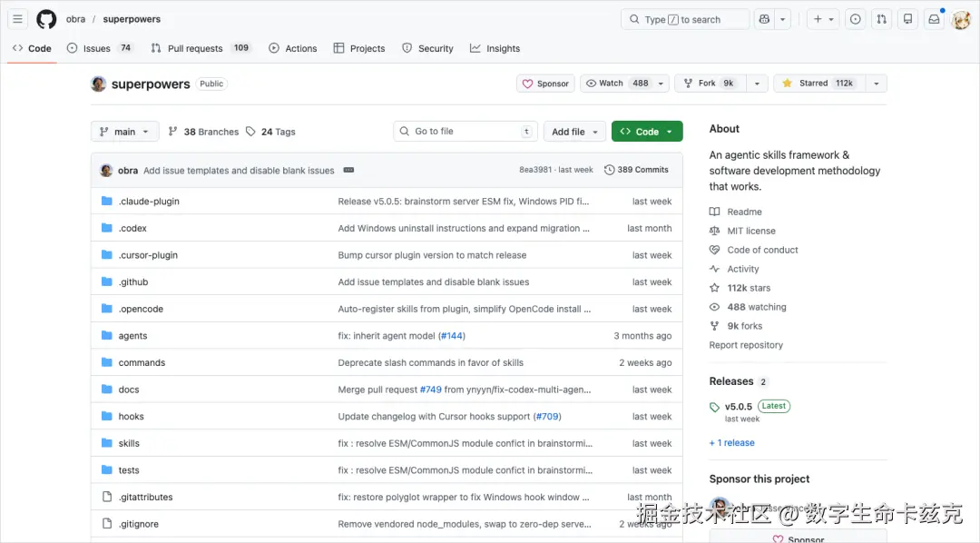Open the issues circle icon in header
Image resolution: width=980 pixels, height=543 pixels.
pos(855,19)
